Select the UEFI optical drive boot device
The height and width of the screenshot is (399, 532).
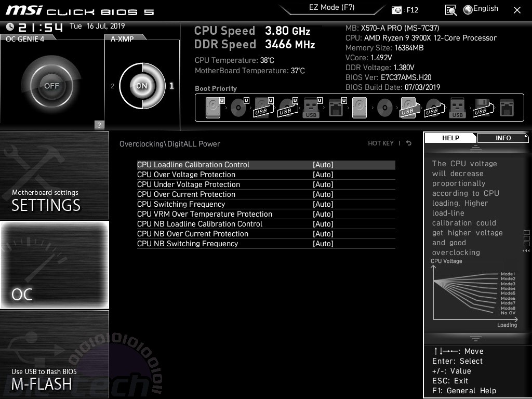click(240, 108)
